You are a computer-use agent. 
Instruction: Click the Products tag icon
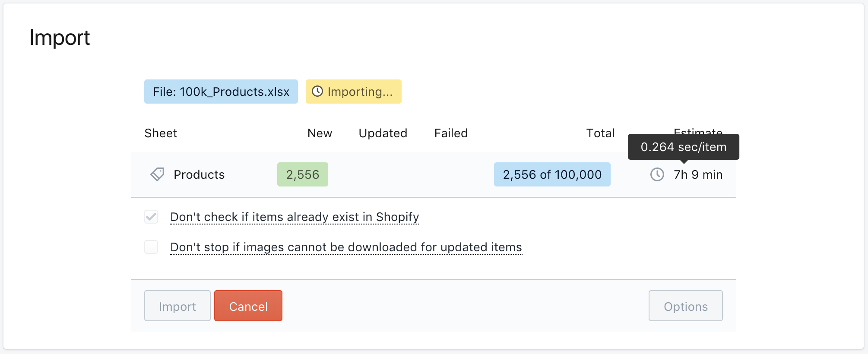tap(157, 174)
